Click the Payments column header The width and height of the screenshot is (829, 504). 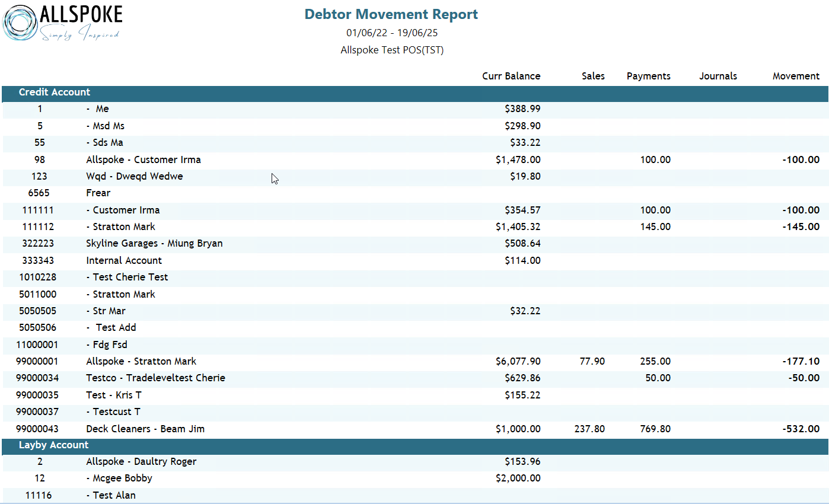pos(649,76)
